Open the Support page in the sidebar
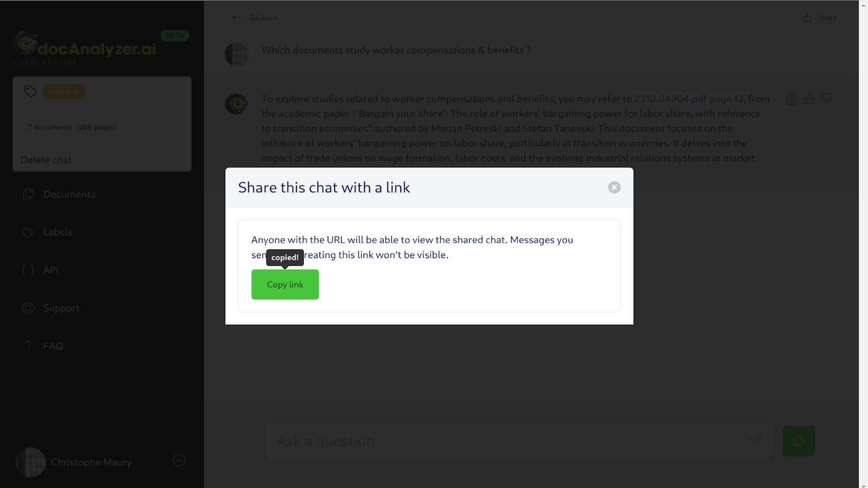Viewport: 868px width, 488px height. [x=61, y=308]
